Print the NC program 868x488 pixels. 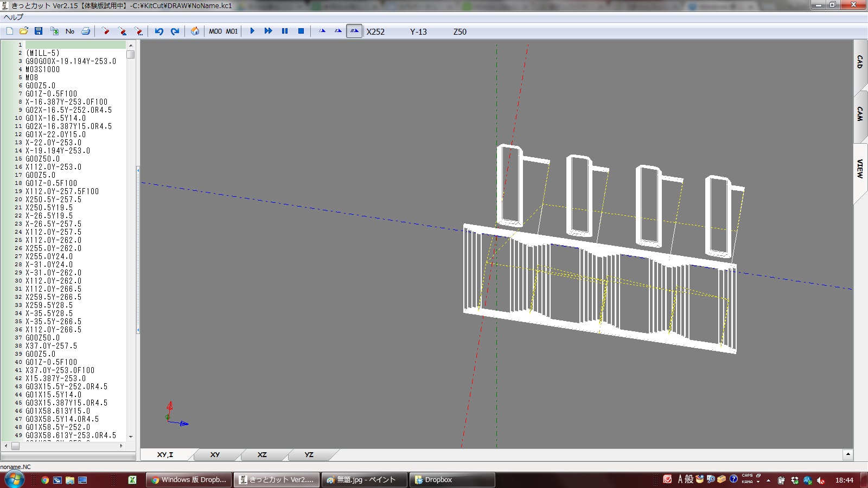coord(86,31)
